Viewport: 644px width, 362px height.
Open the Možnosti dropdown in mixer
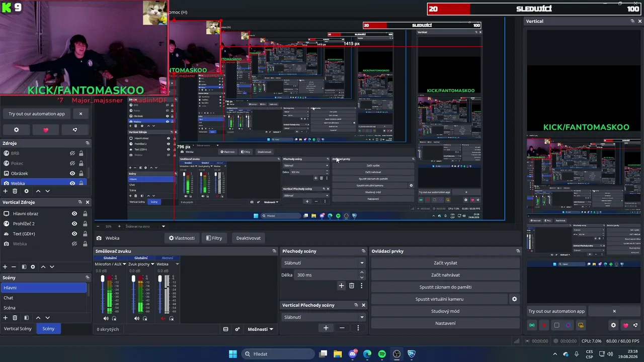tap(260, 329)
